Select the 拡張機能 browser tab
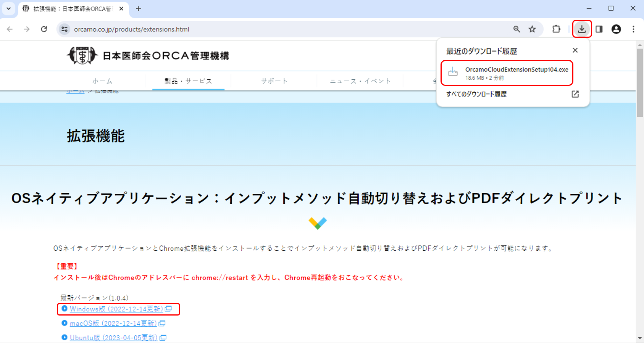 [73, 9]
